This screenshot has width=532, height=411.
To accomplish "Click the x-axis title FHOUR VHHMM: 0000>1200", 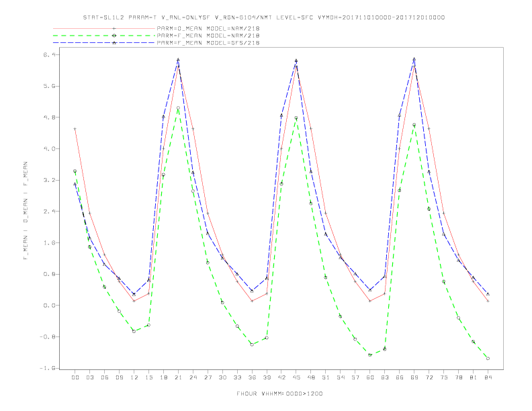I will pyautogui.click(x=279, y=394).
